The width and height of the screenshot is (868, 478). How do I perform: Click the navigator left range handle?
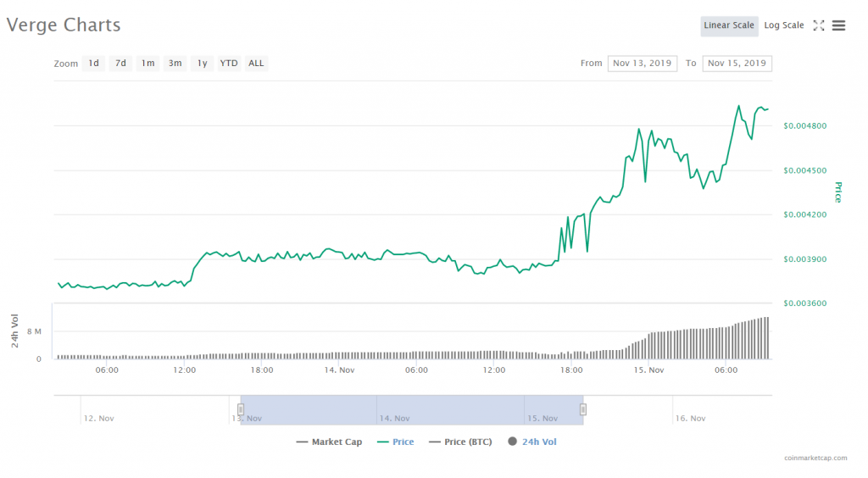[241, 410]
